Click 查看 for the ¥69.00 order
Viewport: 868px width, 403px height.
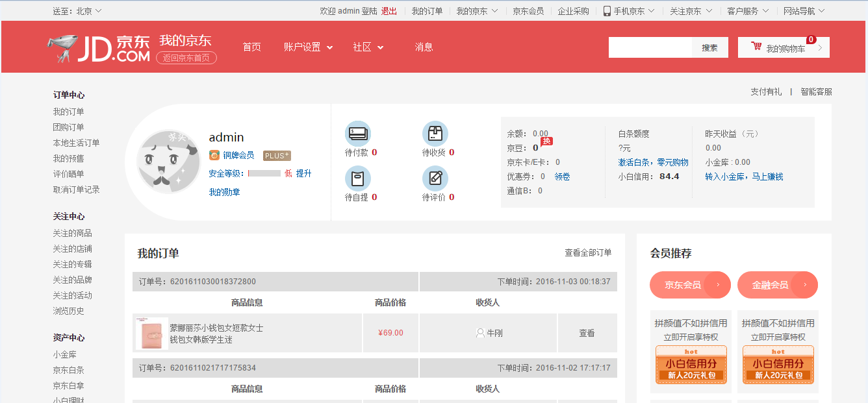tap(587, 333)
